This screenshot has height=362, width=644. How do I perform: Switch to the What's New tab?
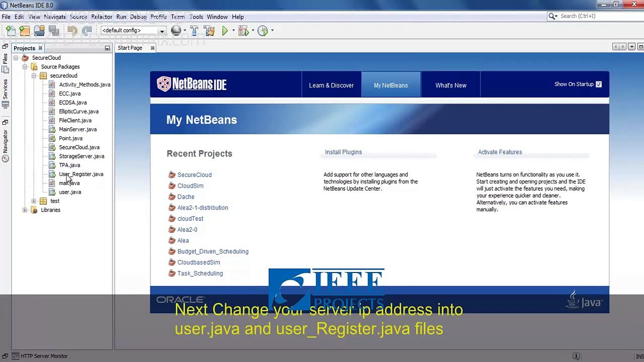point(451,85)
